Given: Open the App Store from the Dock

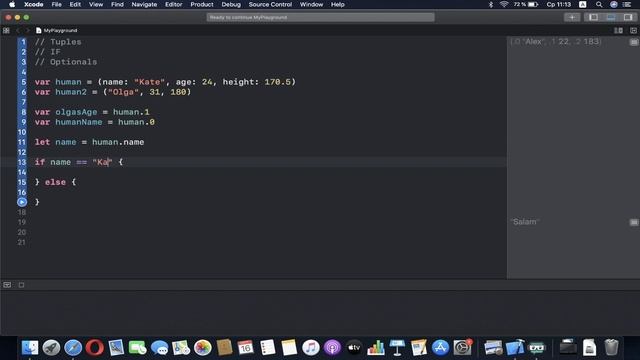Looking at the screenshot, I should (x=440, y=348).
